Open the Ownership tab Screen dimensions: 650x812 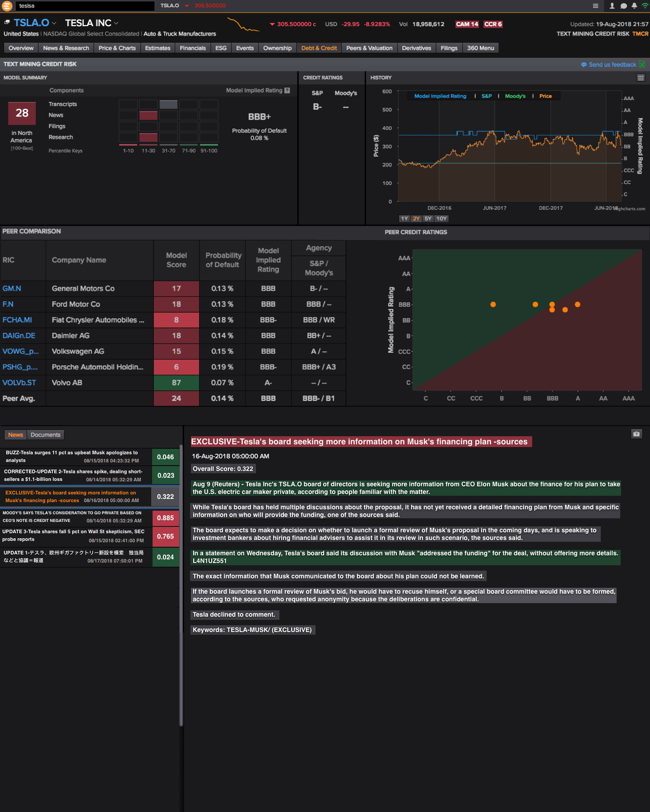tap(277, 48)
